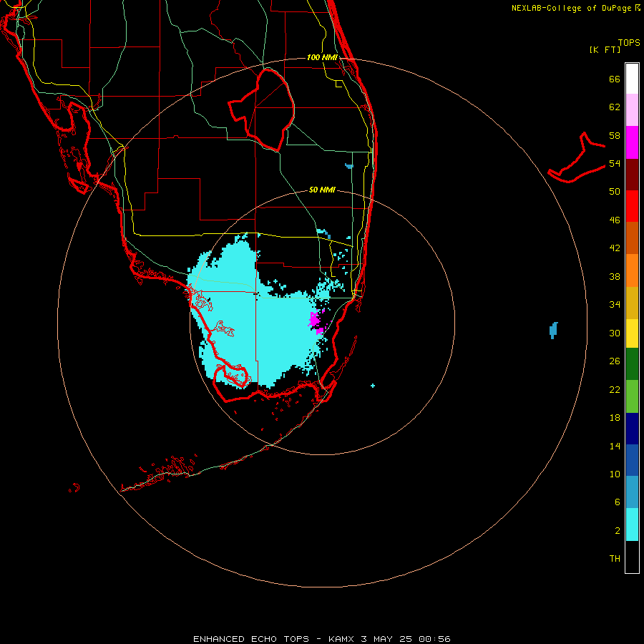
Task: Select the white 66 kft swatch
Action: 632,79
